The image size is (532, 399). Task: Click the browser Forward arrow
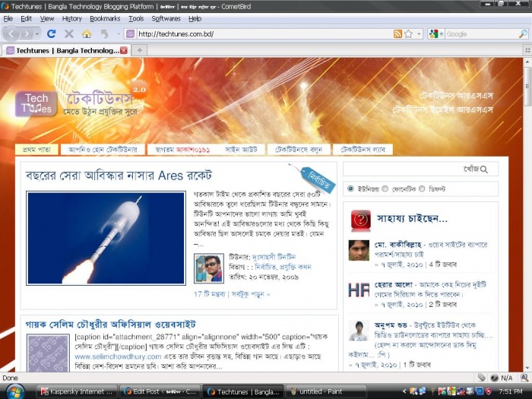click(x=27, y=34)
